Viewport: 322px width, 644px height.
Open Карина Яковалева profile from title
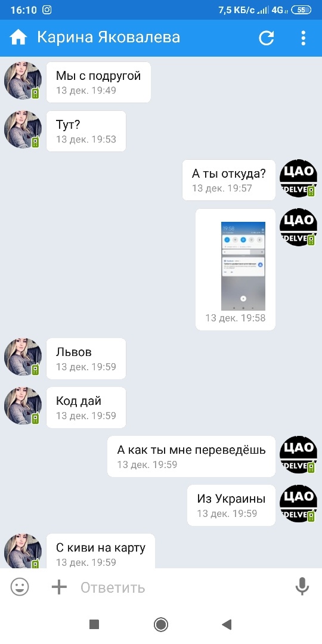coord(109,38)
